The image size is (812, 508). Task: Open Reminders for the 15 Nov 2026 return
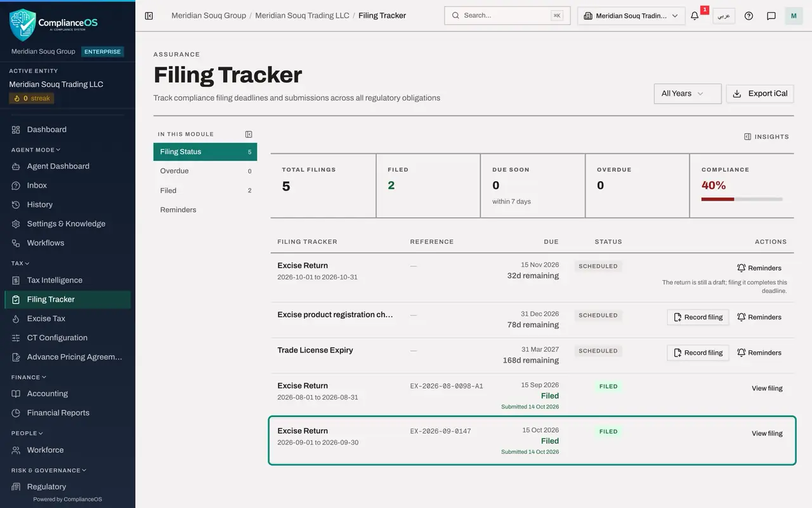pyautogui.click(x=759, y=268)
